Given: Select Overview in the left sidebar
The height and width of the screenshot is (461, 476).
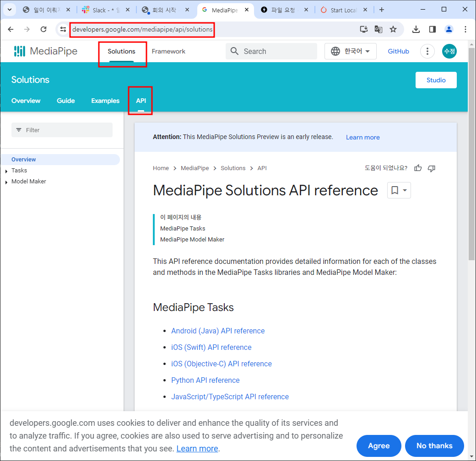Looking at the screenshot, I should coord(60,160).
